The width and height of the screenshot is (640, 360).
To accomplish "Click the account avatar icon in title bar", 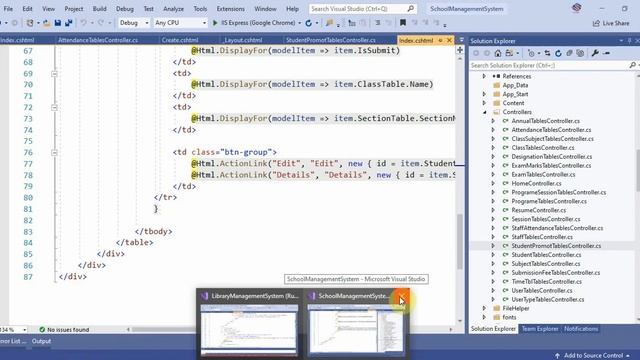I will (576, 8).
